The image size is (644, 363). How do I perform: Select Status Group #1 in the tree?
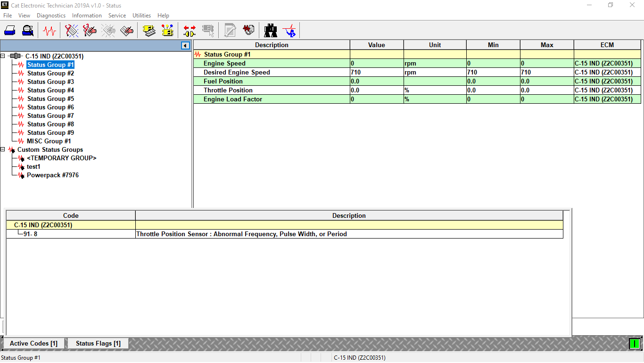point(50,65)
